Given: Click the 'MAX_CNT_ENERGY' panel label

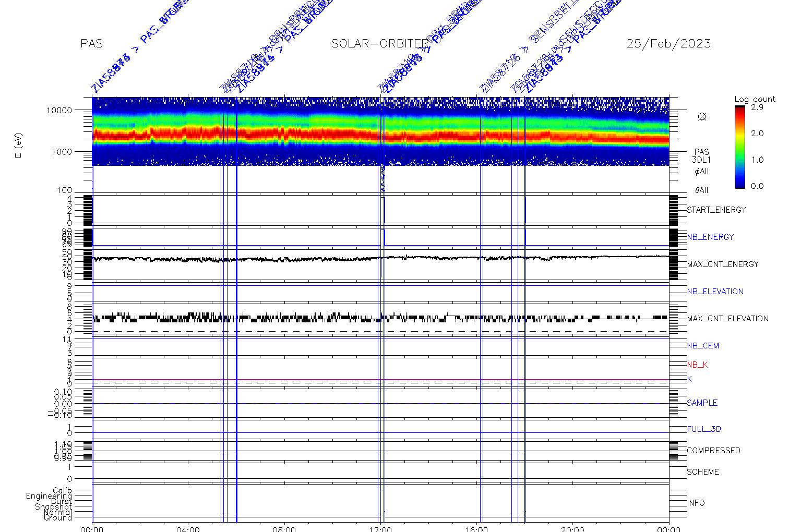Looking at the screenshot, I should click(723, 264).
